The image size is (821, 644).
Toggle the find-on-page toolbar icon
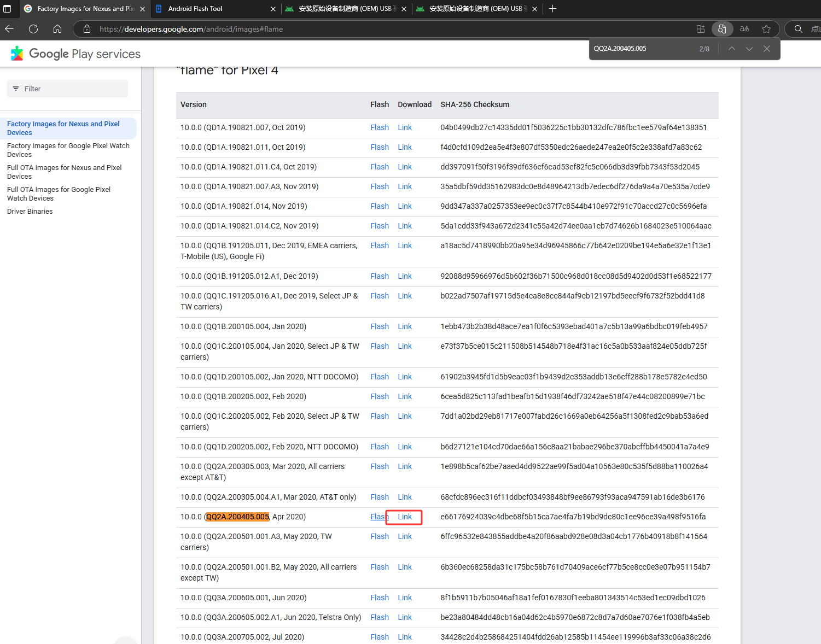722,29
